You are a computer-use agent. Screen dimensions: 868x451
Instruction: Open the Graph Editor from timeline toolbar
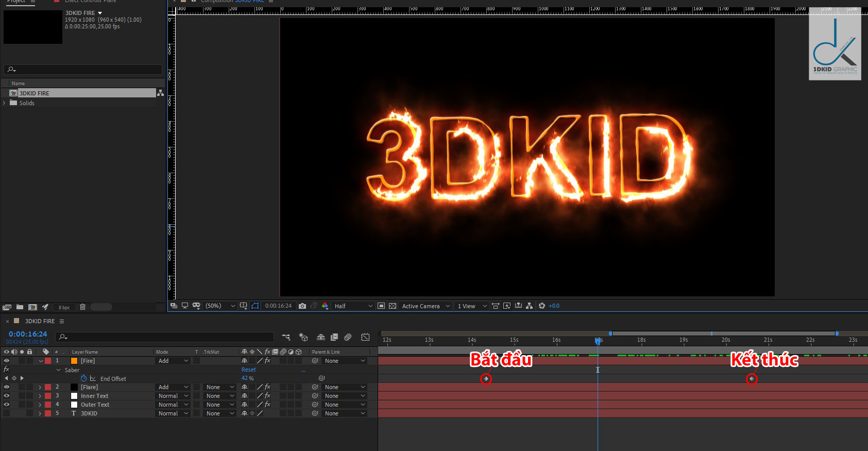(x=365, y=337)
